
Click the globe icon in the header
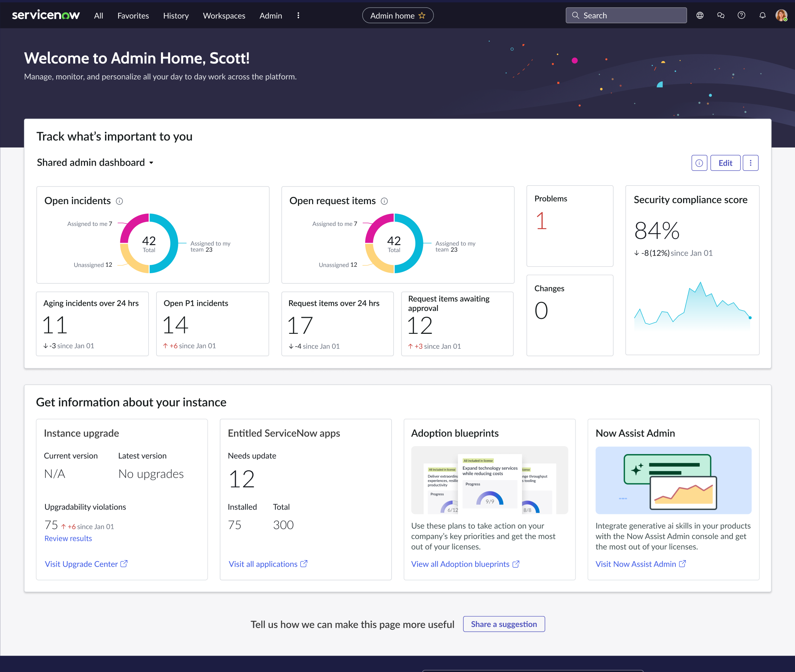tap(700, 16)
